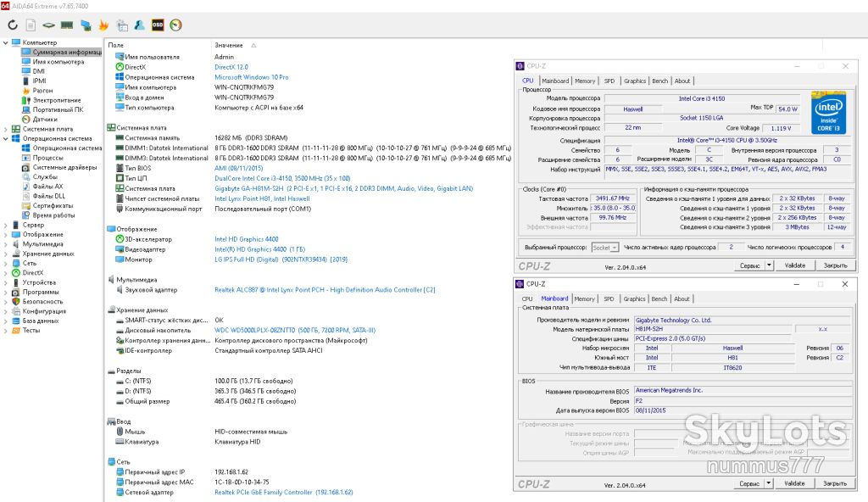Select Процессы in the AIDA64 tree
The height and width of the screenshot is (502, 868).
point(47,158)
